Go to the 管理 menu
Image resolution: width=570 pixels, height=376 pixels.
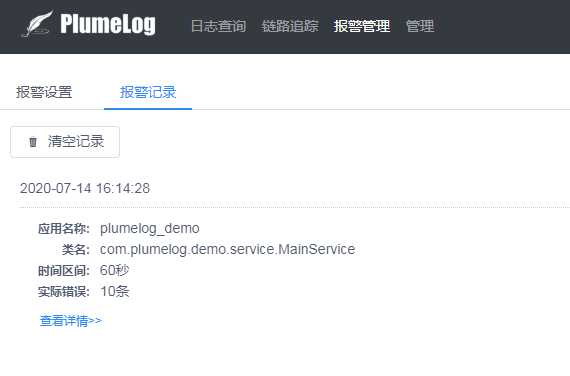point(420,26)
